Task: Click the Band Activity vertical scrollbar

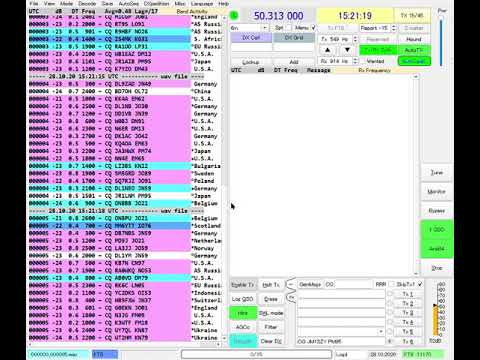Action: coord(225,177)
